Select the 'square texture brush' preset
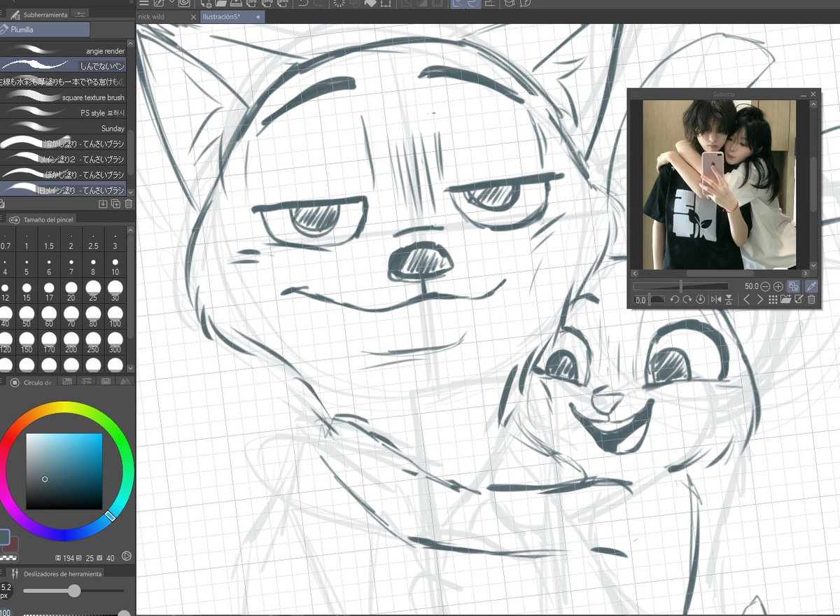Screen dimensions: 840x616 pyautogui.click(x=63, y=97)
